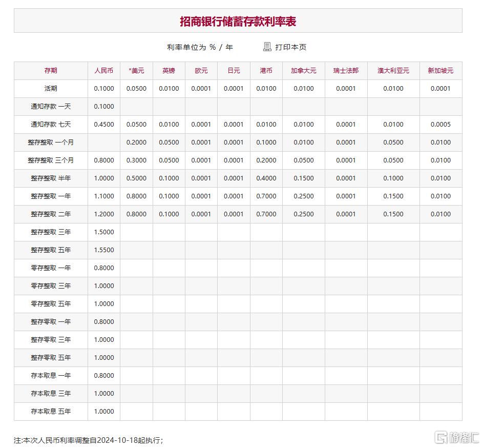Viewport: 483px width, 448px height.
Task: Select the 活期 row label
Action: (x=51, y=88)
